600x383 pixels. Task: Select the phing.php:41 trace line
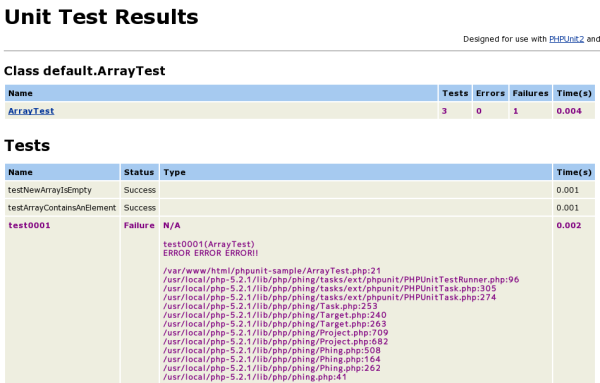[x=255, y=377]
